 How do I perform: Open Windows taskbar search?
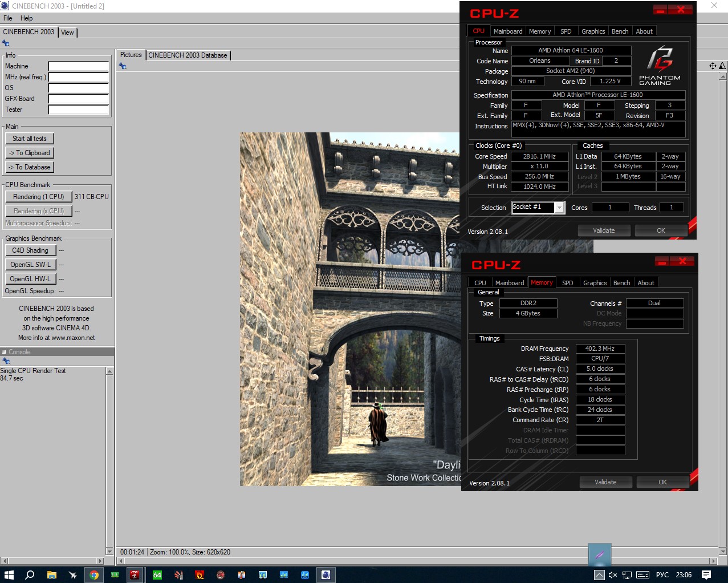coord(30,574)
